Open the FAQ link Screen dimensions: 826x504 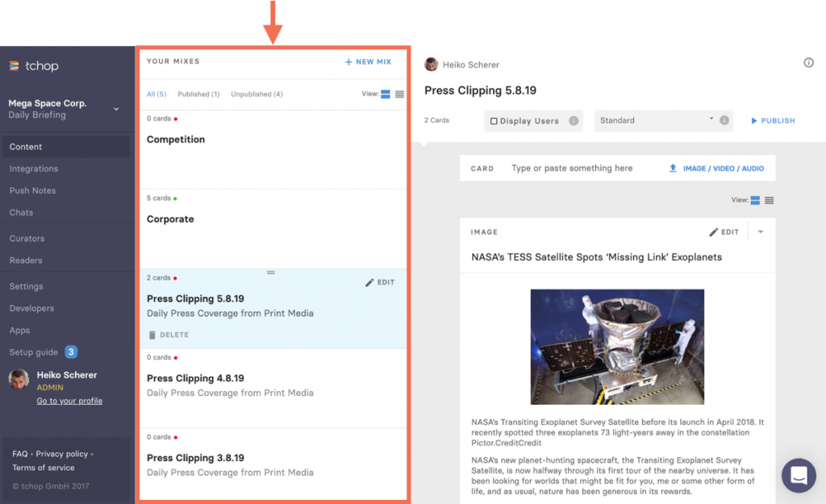pos(20,454)
